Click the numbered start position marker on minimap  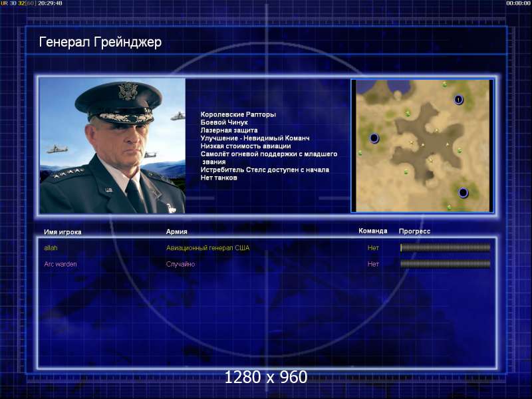(x=458, y=100)
